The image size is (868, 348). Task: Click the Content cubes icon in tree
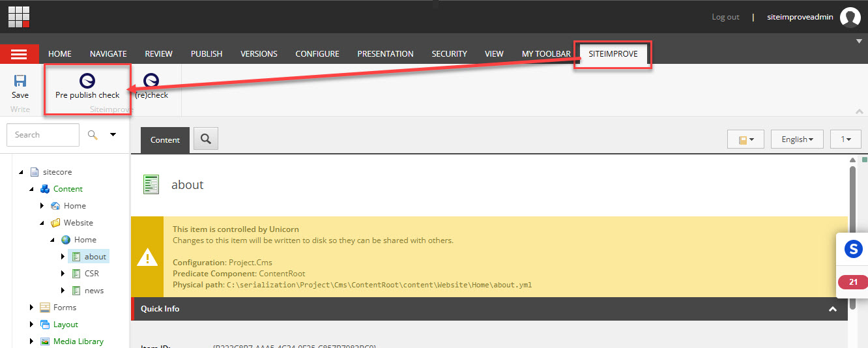[45, 189]
